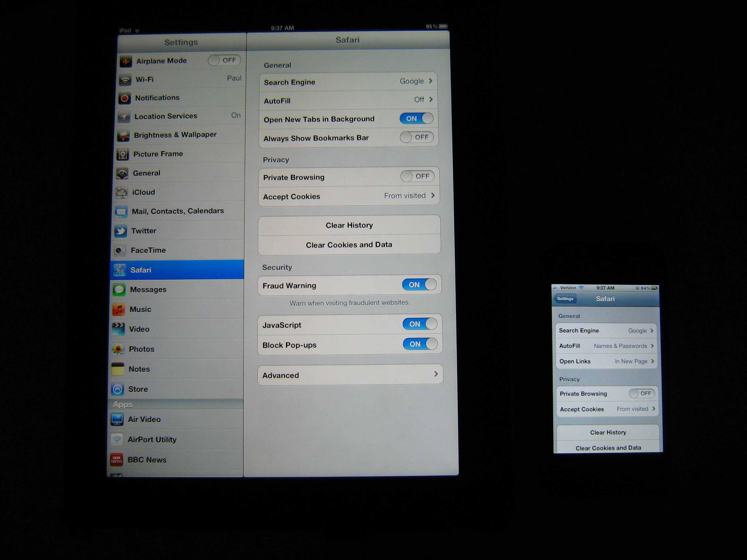Select the Music note icon
747x560 pixels.
point(118,310)
